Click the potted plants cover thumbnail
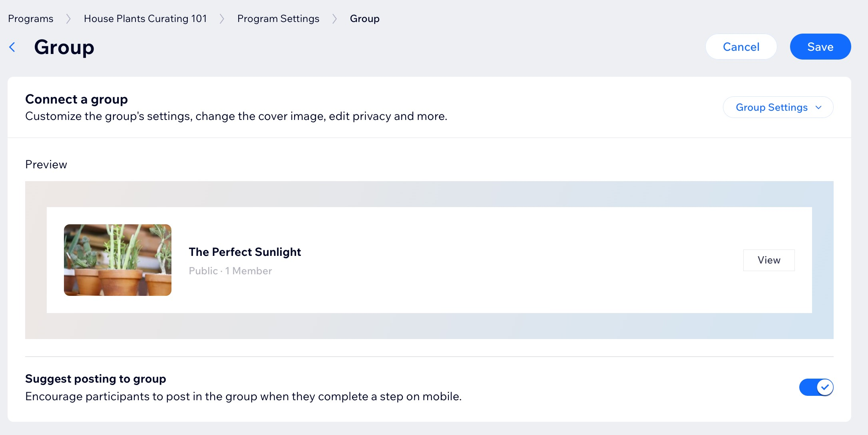This screenshot has width=868, height=435. tap(117, 260)
